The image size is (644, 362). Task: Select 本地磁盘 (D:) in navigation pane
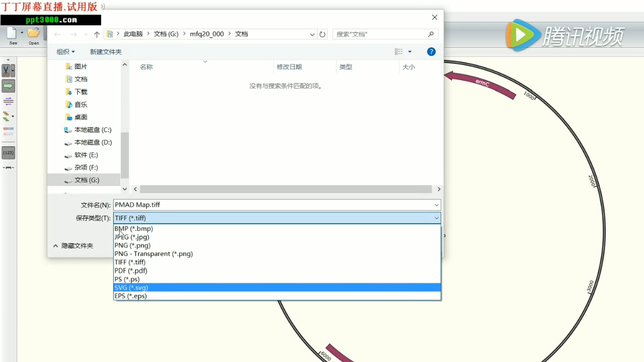(x=88, y=142)
